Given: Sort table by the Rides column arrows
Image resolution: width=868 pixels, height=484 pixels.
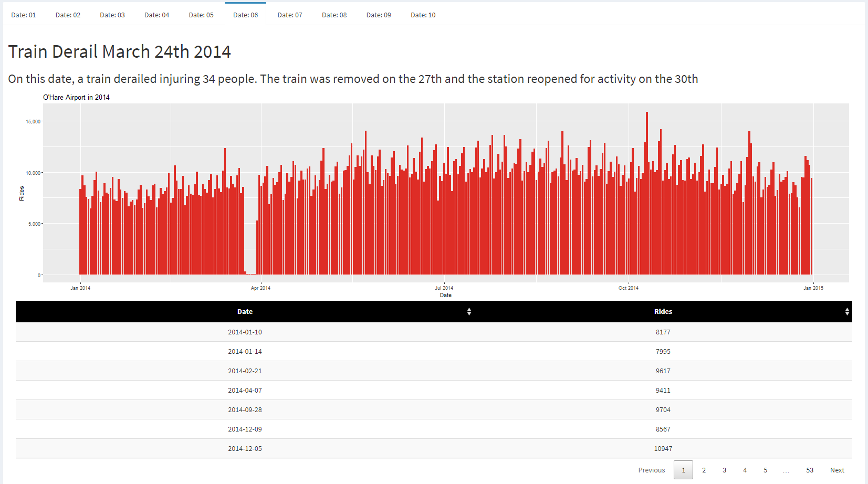Looking at the screenshot, I should pyautogui.click(x=847, y=312).
